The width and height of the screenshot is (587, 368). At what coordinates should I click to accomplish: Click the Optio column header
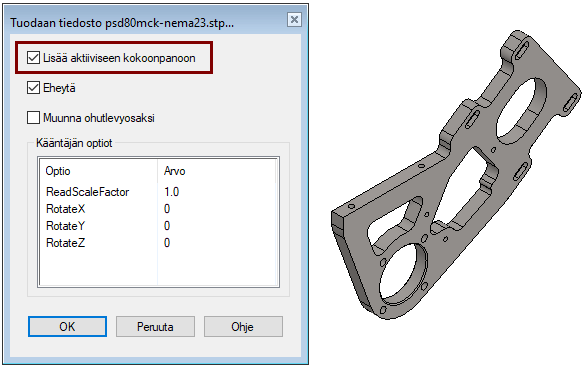[x=98, y=171]
